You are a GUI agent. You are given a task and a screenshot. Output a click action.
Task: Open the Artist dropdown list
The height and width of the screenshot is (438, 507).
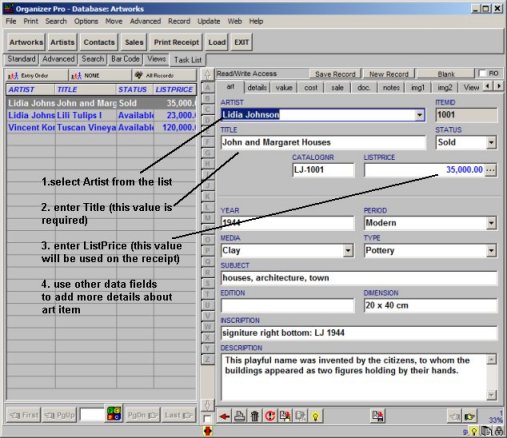[419, 115]
